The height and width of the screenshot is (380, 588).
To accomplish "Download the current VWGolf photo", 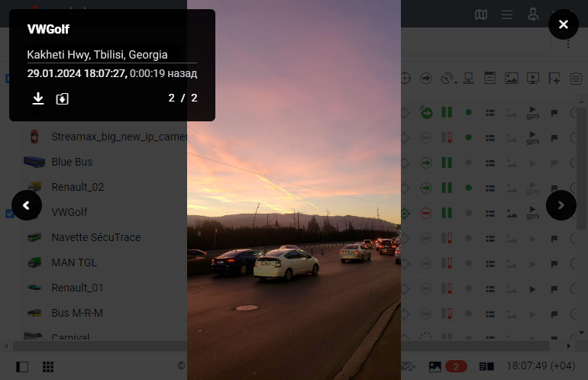I will click(x=38, y=98).
